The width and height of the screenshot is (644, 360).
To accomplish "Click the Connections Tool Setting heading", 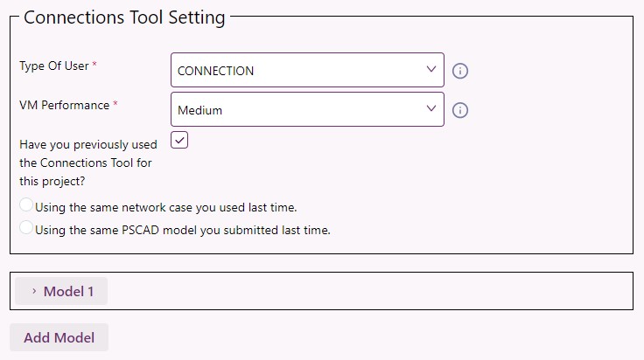I will pyautogui.click(x=124, y=17).
